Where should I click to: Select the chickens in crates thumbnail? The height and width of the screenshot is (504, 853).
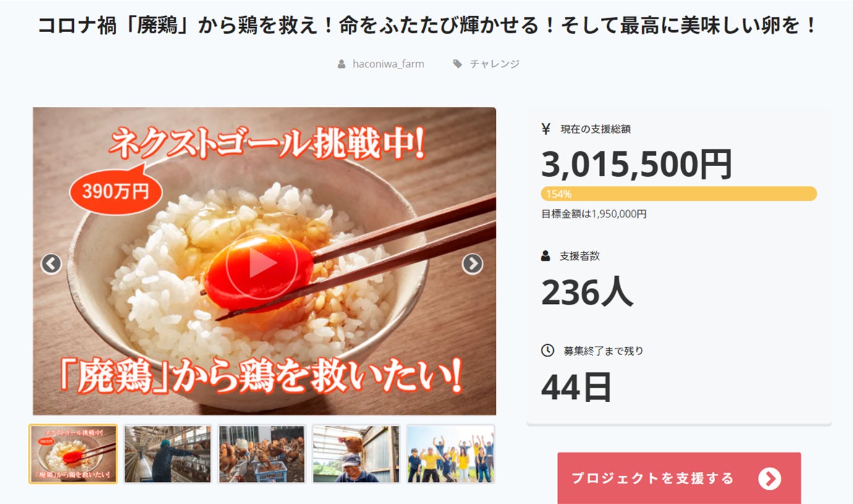261,454
